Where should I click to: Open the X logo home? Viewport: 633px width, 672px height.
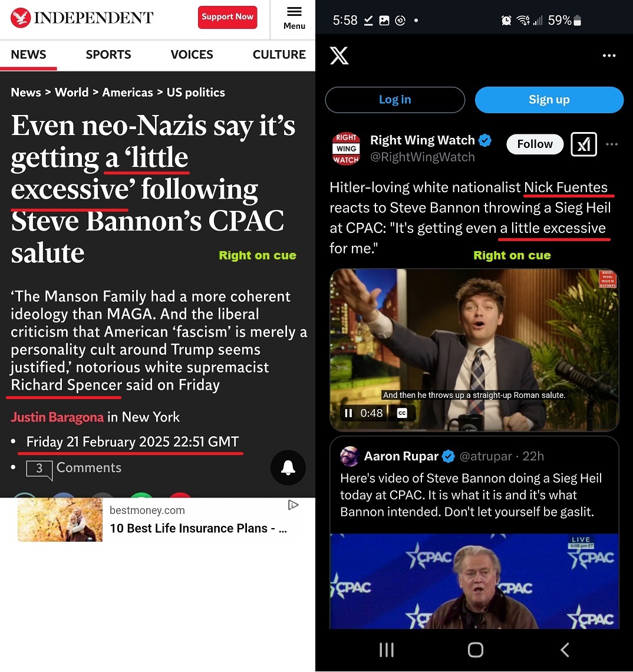coord(339,56)
